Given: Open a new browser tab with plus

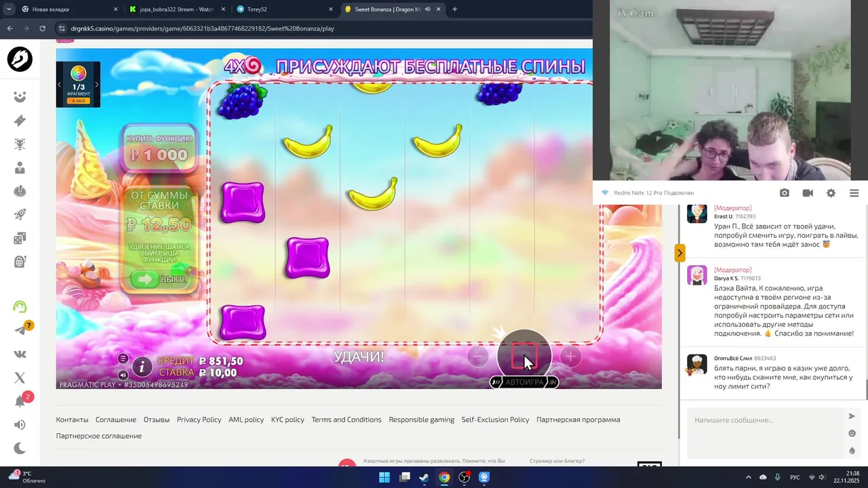Looking at the screenshot, I should point(454,9).
